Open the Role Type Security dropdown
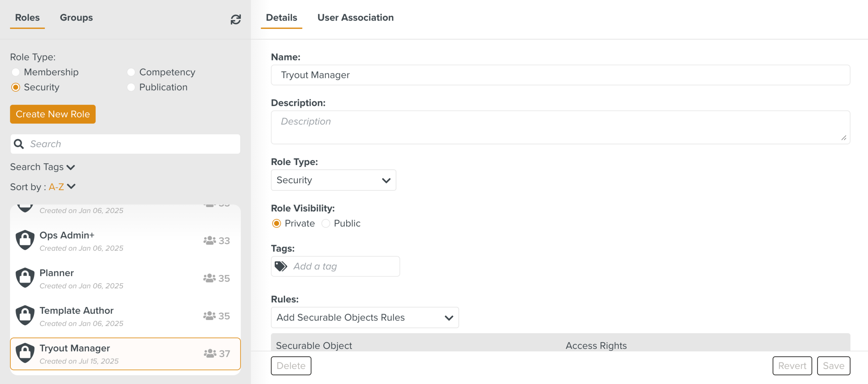Screen dimensions: 868x384 point(333,180)
